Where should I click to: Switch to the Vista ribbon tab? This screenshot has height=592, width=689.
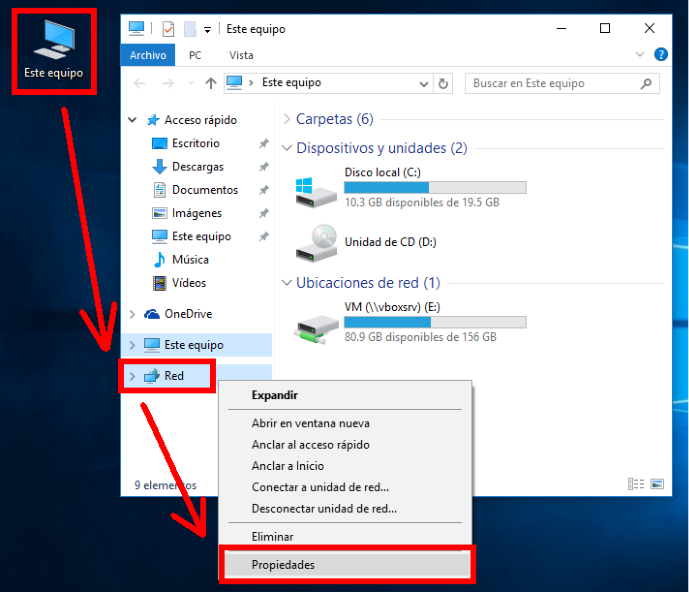pyautogui.click(x=241, y=55)
